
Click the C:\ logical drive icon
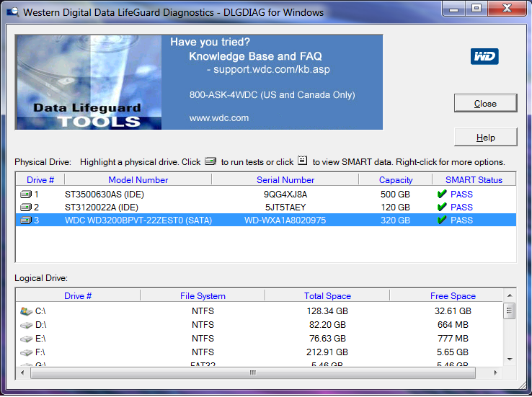pos(26,311)
